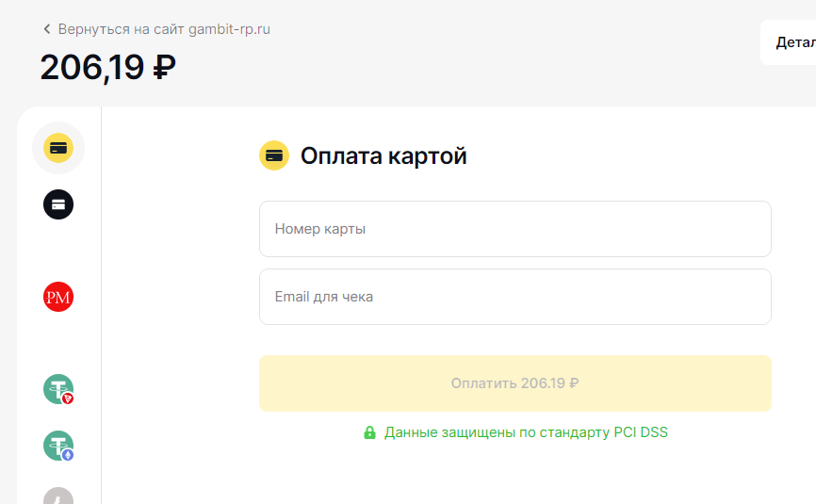The height and width of the screenshot is (504, 816).
Task: Click the Оплата картой heading text
Action: [x=384, y=155]
